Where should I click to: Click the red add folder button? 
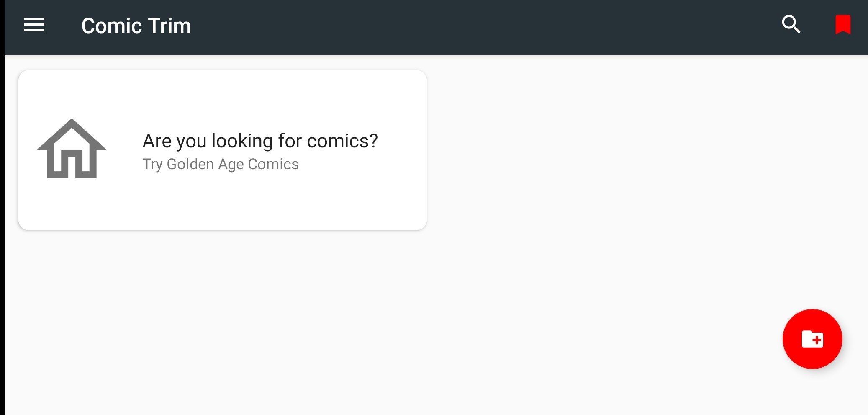(x=812, y=339)
